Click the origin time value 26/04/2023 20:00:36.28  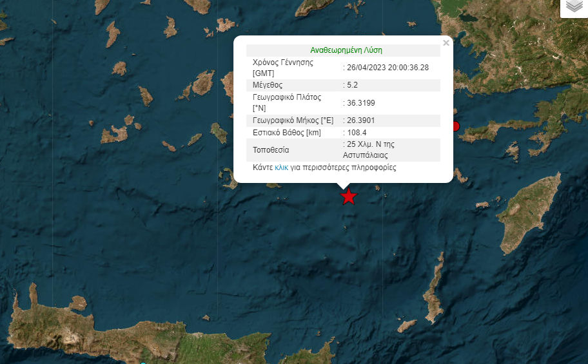click(x=387, y=68)
